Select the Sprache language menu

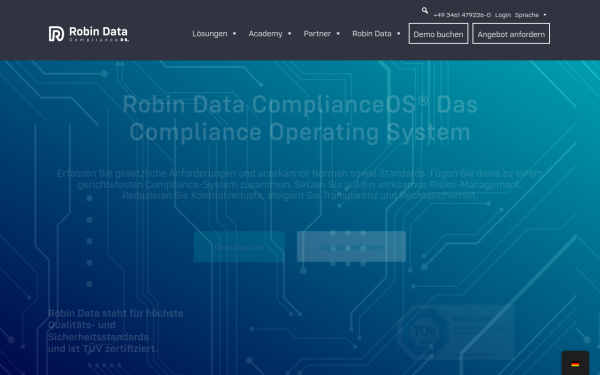(x=527, y=15)
